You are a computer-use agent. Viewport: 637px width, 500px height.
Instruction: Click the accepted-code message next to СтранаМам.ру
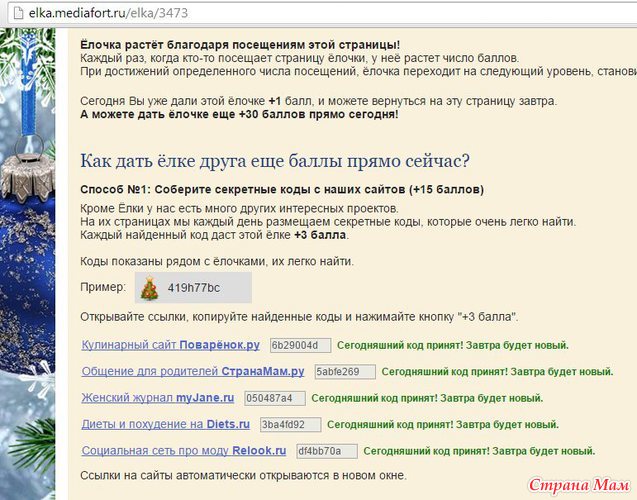(x=498, y=372)
